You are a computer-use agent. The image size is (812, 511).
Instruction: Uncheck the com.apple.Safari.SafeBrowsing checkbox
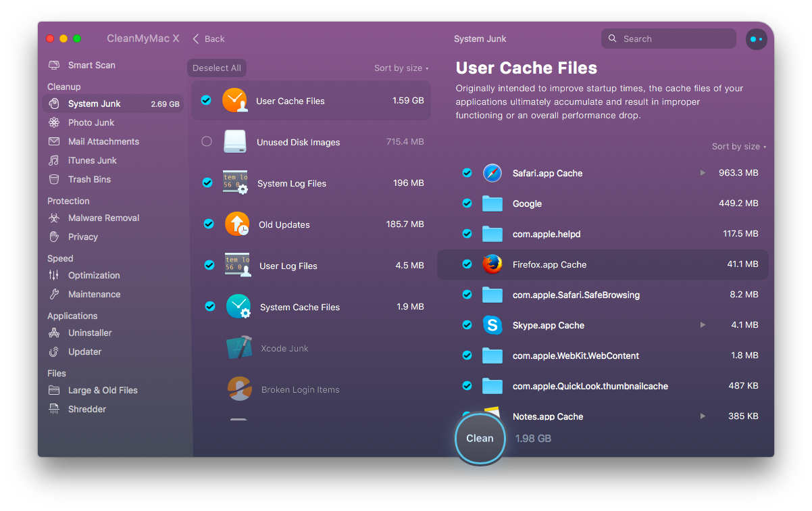[467, 295]
